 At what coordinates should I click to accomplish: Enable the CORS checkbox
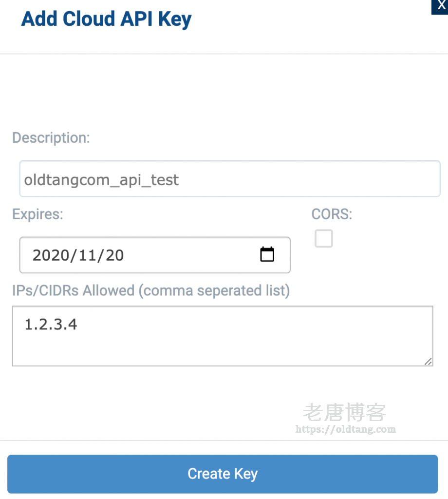click(324, 239)
